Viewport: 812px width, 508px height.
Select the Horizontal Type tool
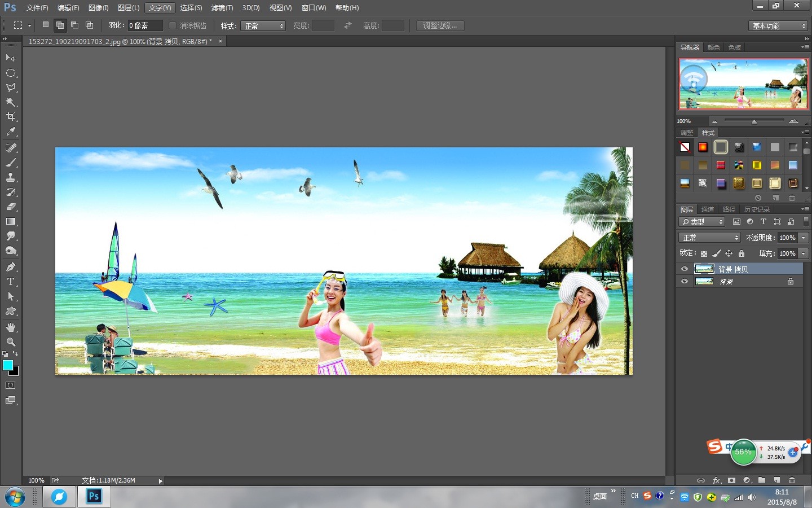11,282
